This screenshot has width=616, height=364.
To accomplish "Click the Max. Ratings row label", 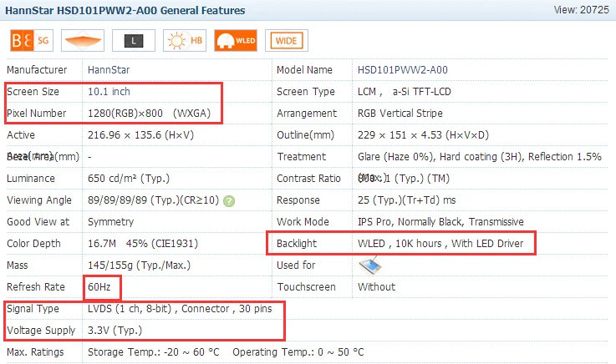I will tap(35, 352).
